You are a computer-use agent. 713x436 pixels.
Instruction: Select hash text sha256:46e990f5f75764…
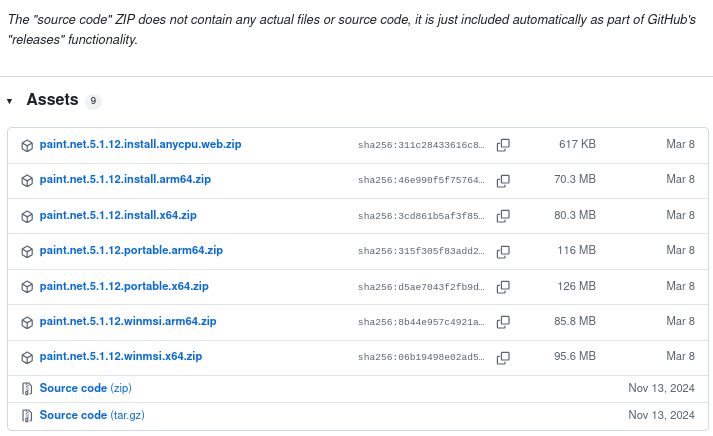point(421,180)
